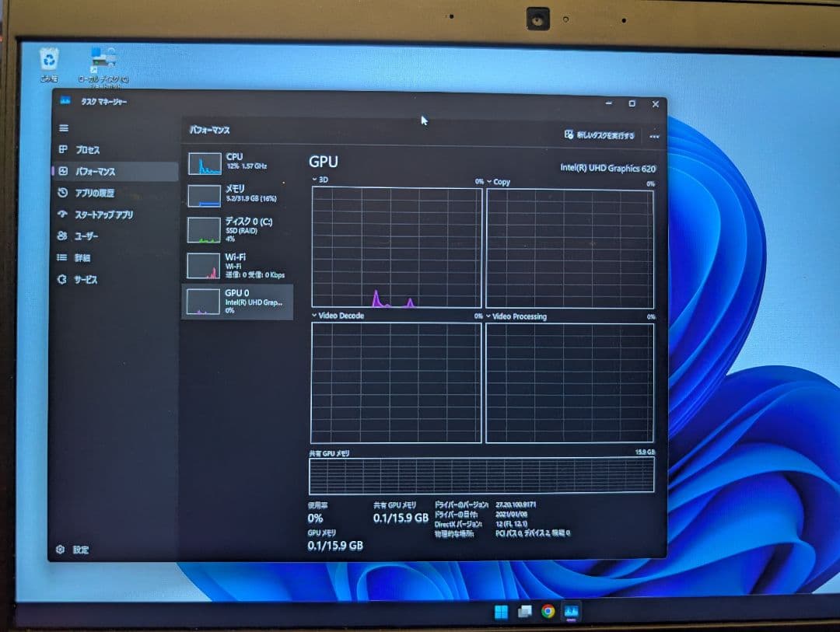
Task: Open the 詳細 (Details) page
Action: [82, 257]
